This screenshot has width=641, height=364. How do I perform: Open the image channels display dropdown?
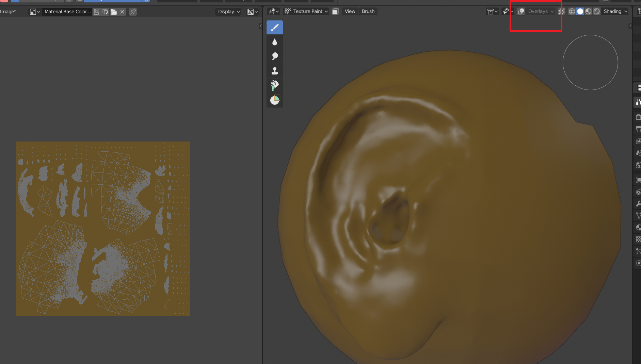click(x=252, y=12)
